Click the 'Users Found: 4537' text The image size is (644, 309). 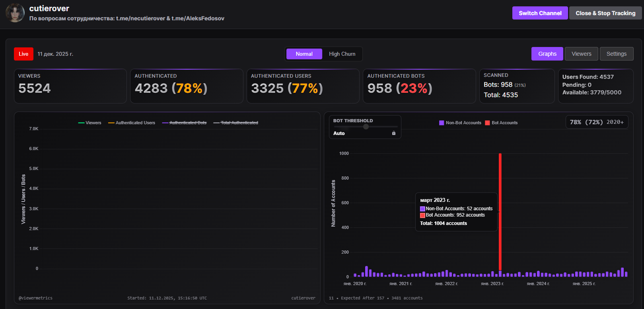coord(588,77)
